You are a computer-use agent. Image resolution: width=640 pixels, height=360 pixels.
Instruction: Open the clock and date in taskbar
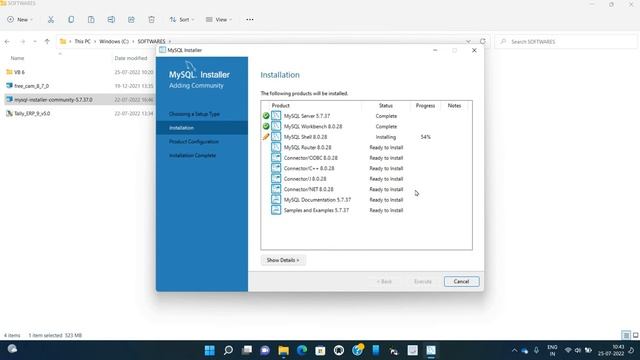[611, 350]
